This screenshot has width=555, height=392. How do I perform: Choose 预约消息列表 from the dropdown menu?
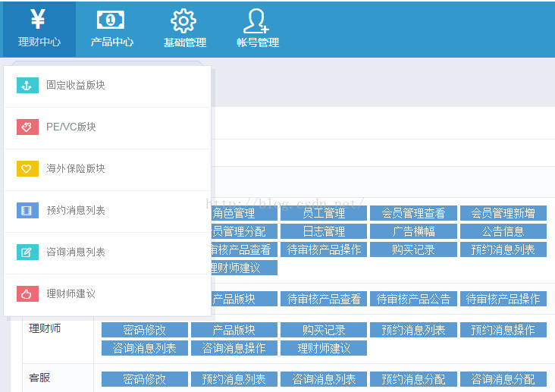click(107, 211)
